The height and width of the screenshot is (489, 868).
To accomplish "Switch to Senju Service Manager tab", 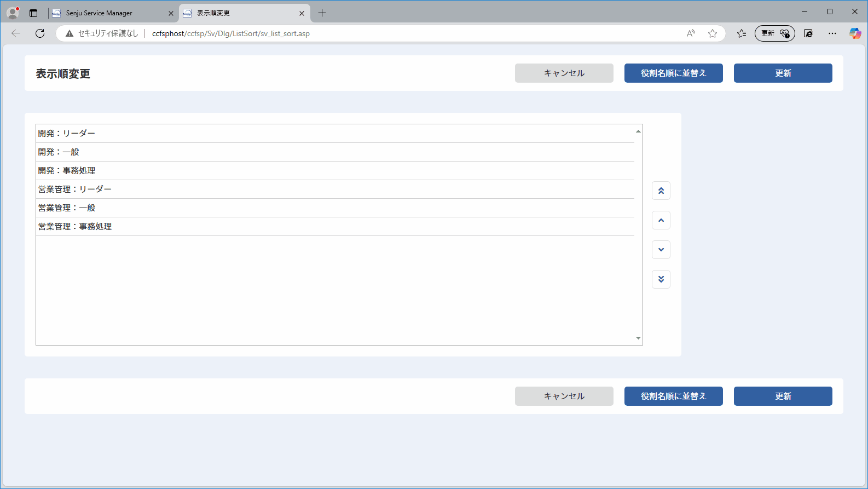I will 113,13.
